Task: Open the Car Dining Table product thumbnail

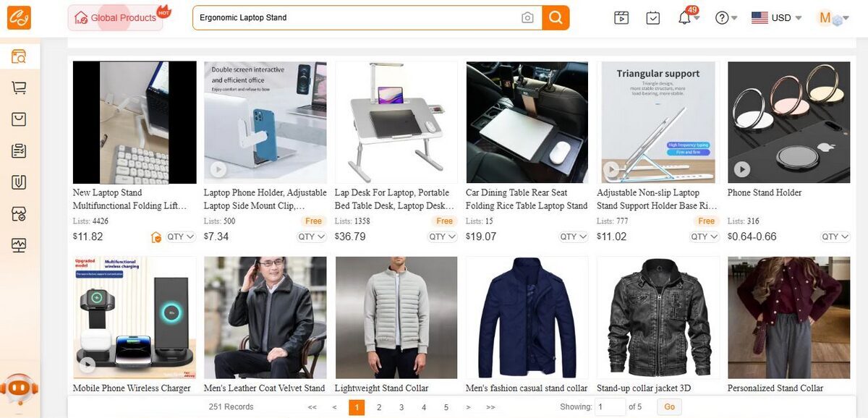Action: [x=527, y=122]
